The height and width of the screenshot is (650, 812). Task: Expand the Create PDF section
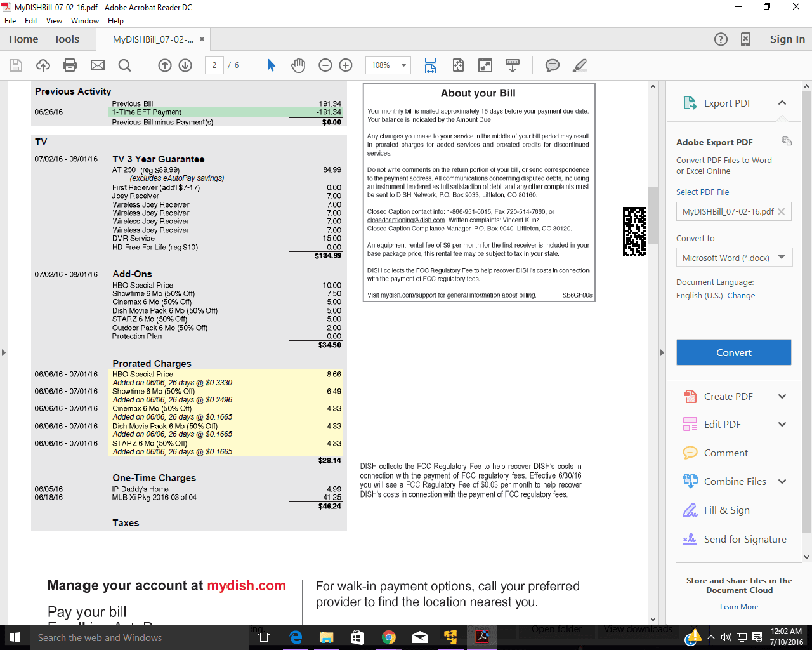coord(782,396)
